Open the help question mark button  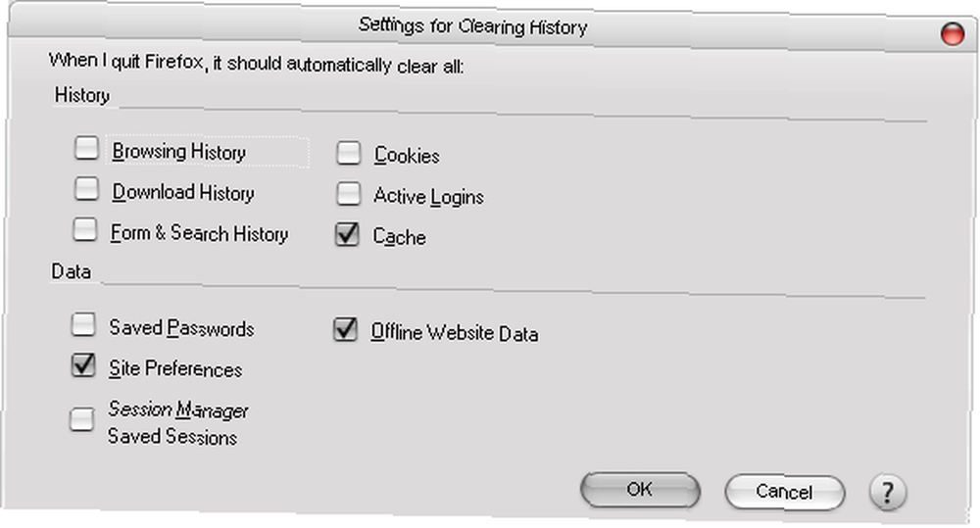(887, 493)
